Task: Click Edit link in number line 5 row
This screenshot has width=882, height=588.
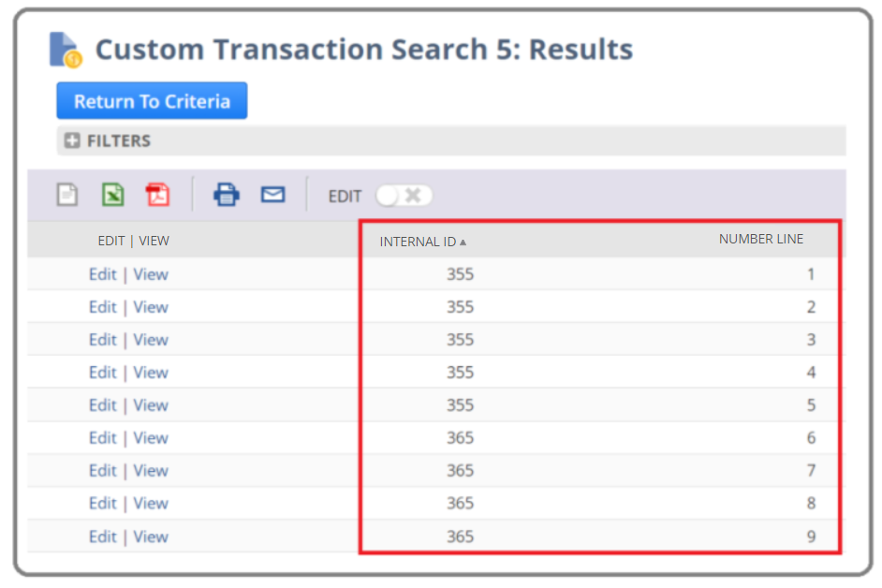Action: 103,404
